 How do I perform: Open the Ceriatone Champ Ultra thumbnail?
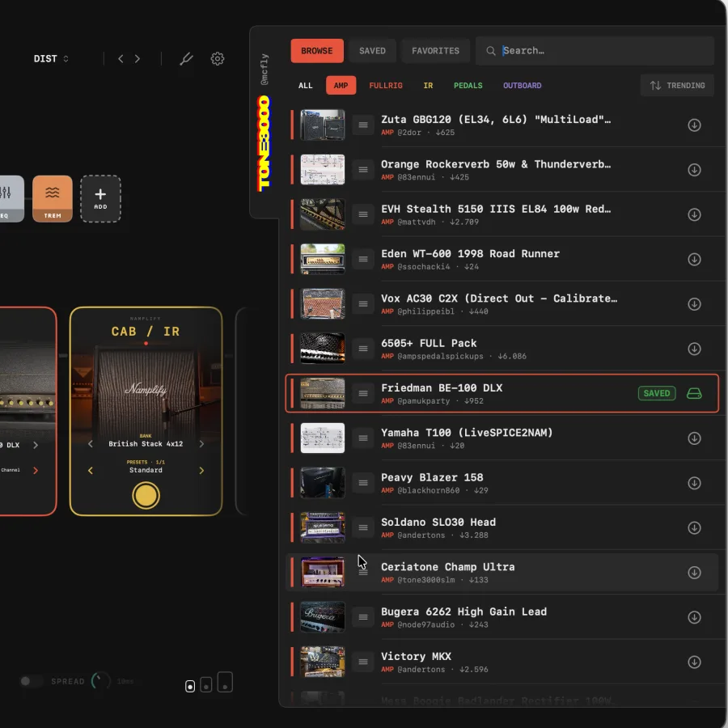click(x=323, y=573)
